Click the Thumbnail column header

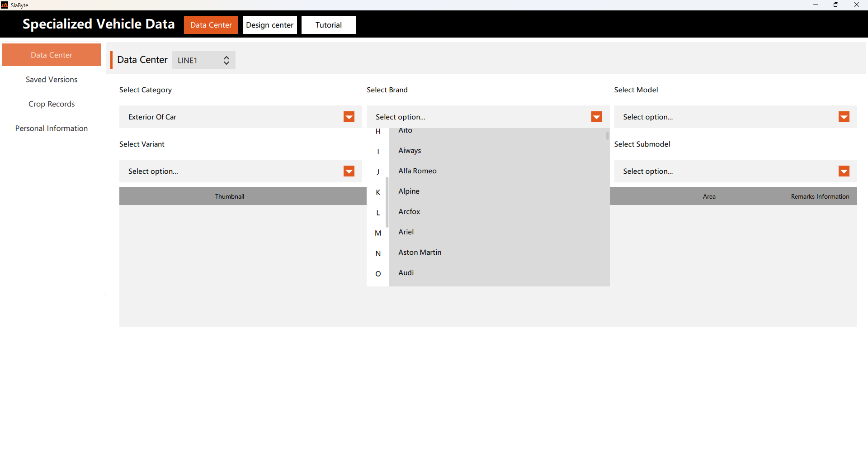(230, 196)
